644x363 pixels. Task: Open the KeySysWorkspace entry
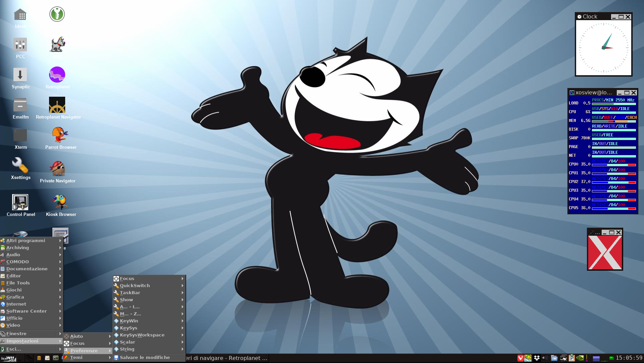point(149,335)
